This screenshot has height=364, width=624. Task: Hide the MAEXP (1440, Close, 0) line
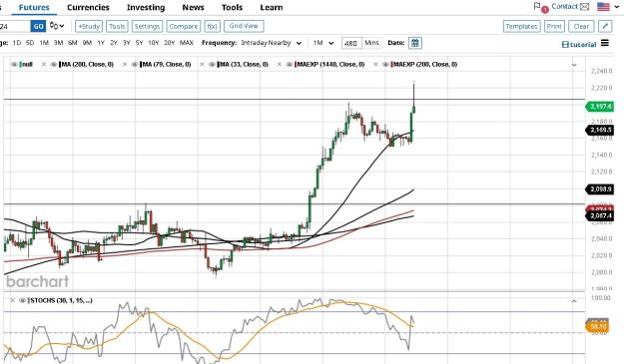point(290,65)
